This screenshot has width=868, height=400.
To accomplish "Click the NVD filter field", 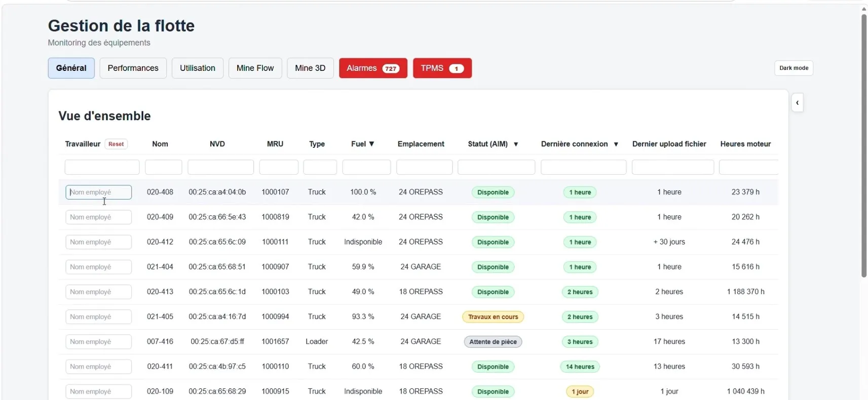I will pyautogui.click(x=221, y=167).
